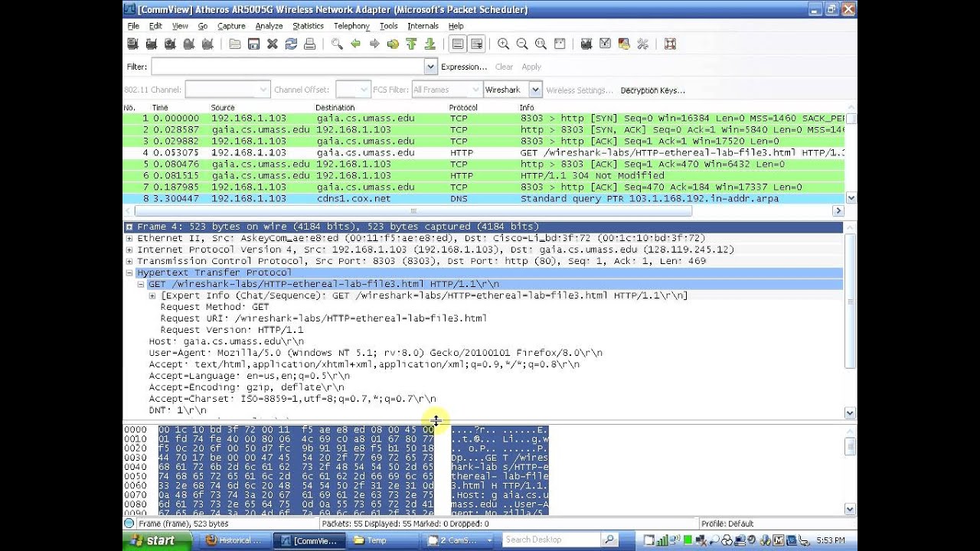The height and width of the screenshot is (551, 980).
Task: Click the Windows Start button
Action: 157,540
